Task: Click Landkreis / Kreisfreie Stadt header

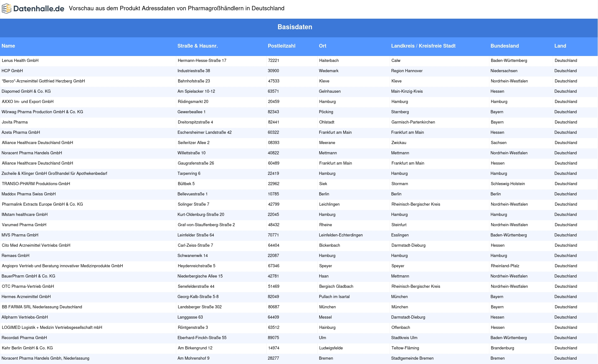Action: pos(423,46)
